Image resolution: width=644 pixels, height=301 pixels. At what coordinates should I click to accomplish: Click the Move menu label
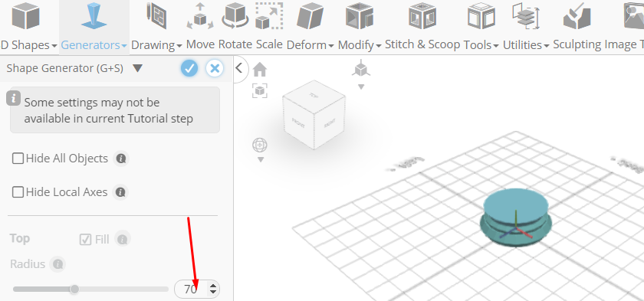tap(200, 44)
